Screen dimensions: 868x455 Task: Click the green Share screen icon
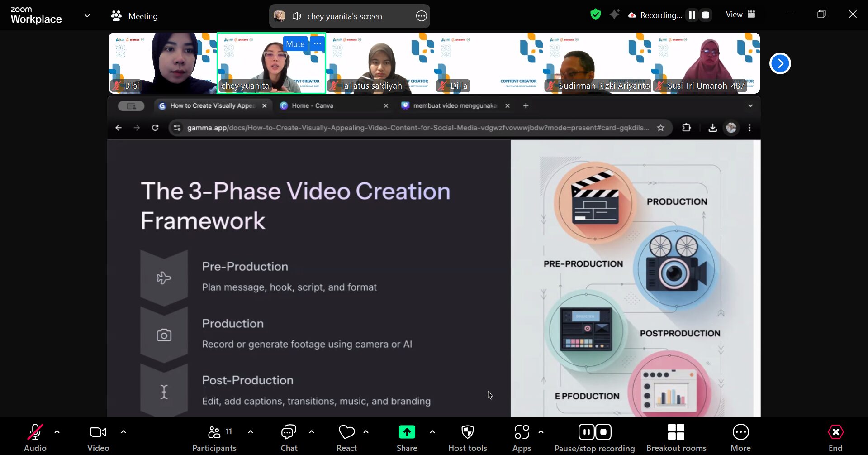point(407,432)
